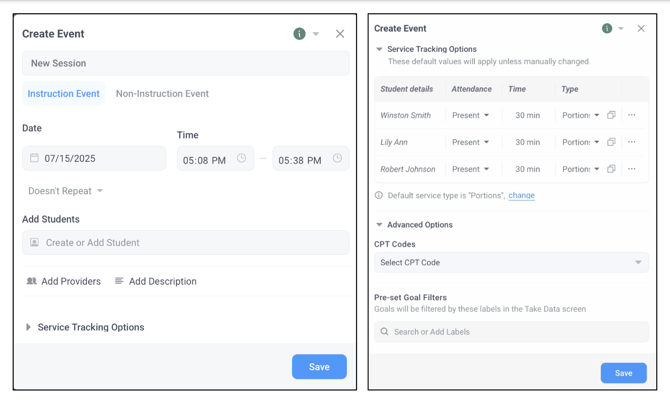
Task: Click copy icon in Lily Ann row
Action: [612, 142]
